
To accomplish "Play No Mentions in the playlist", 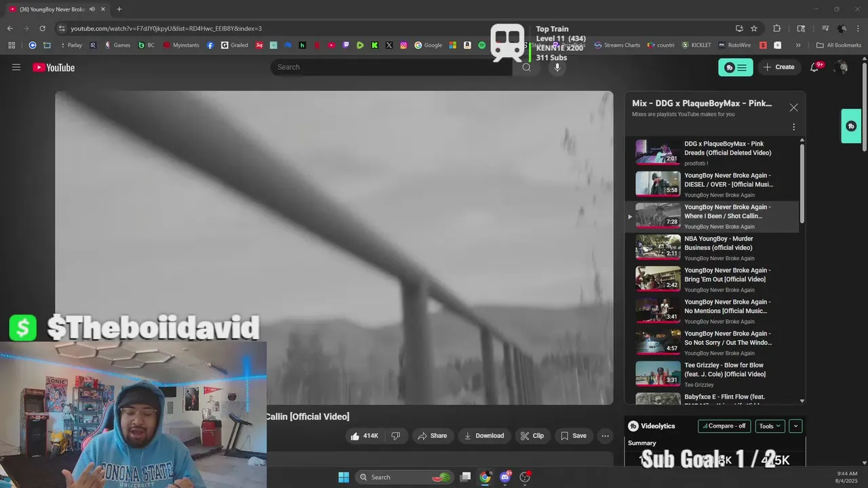I will click(x=711, y=311).
